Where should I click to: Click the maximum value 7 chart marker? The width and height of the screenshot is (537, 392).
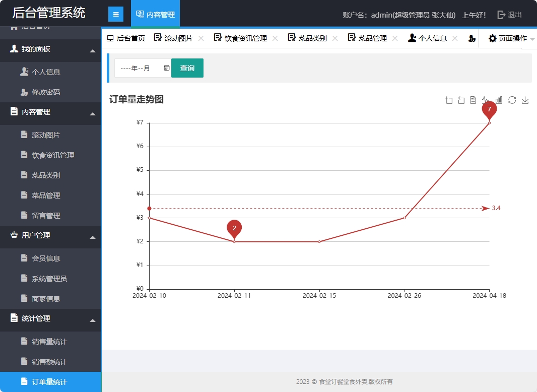coord(489,109)
